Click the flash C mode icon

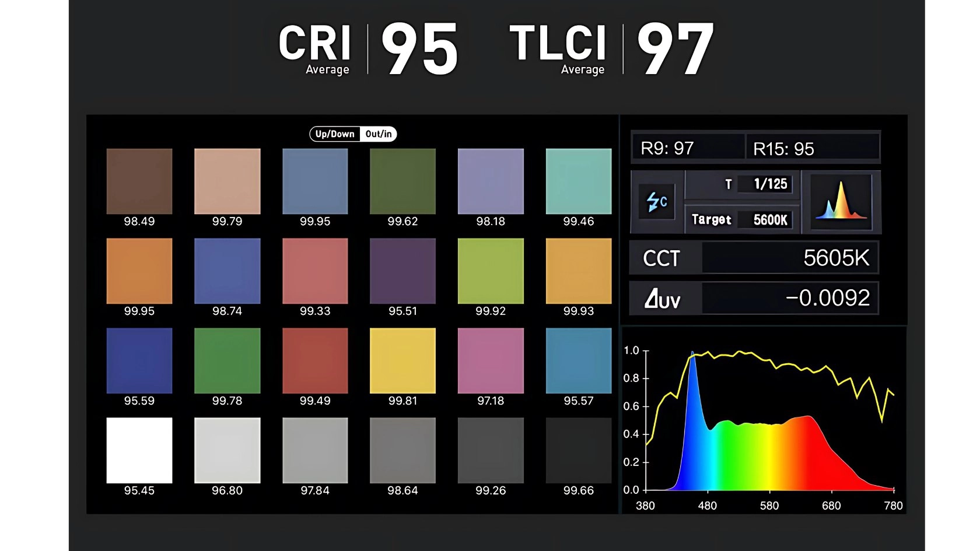[x=657, y=202]
